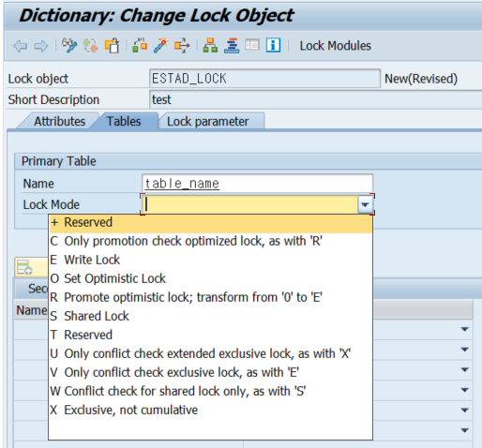The width and height of the screenshot is (482, 448).
Task: Select 'T Reserved' lock mode option
Action: pos(211,335)
